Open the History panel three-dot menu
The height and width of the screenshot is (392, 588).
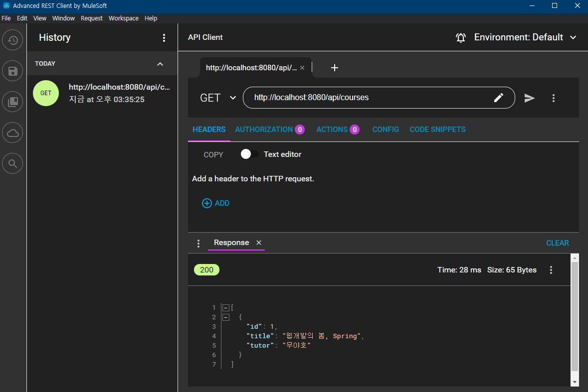(164, 38)
